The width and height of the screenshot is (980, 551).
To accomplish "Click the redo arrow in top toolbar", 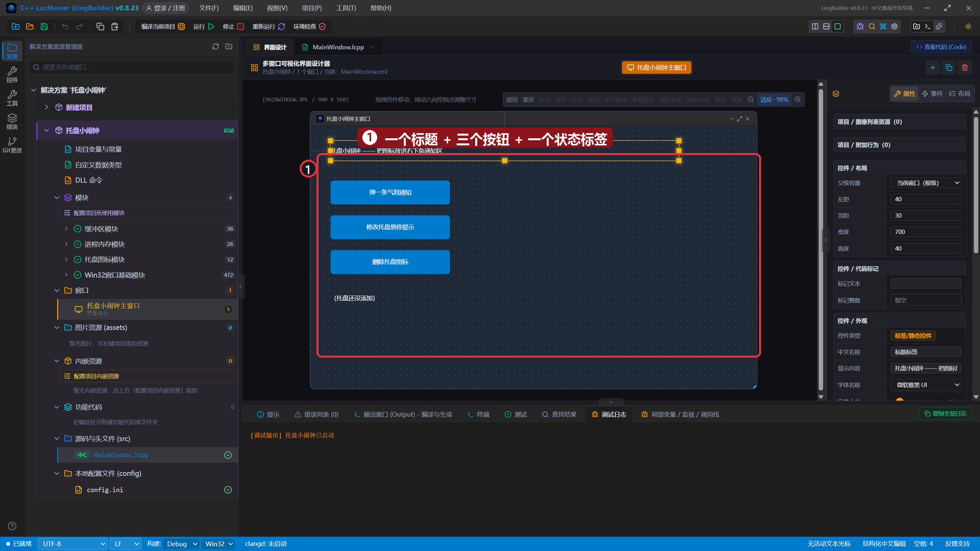I will click(80, 27).
